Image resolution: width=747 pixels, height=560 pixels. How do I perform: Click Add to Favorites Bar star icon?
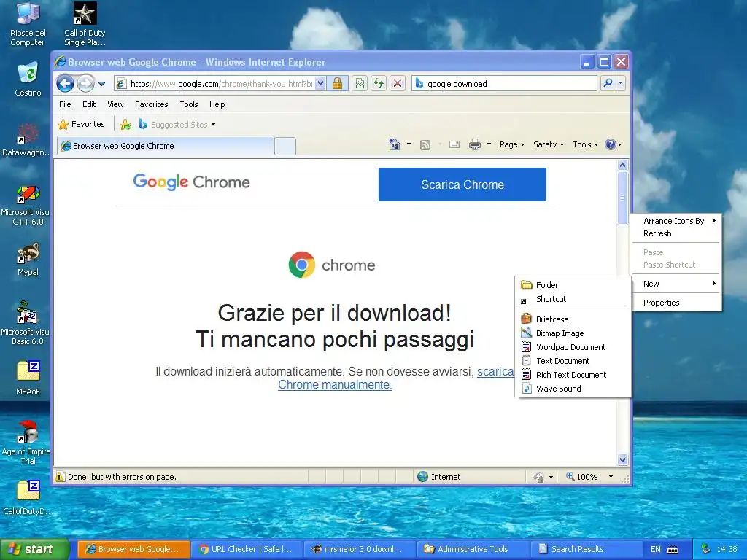click(x=125, y=125)
